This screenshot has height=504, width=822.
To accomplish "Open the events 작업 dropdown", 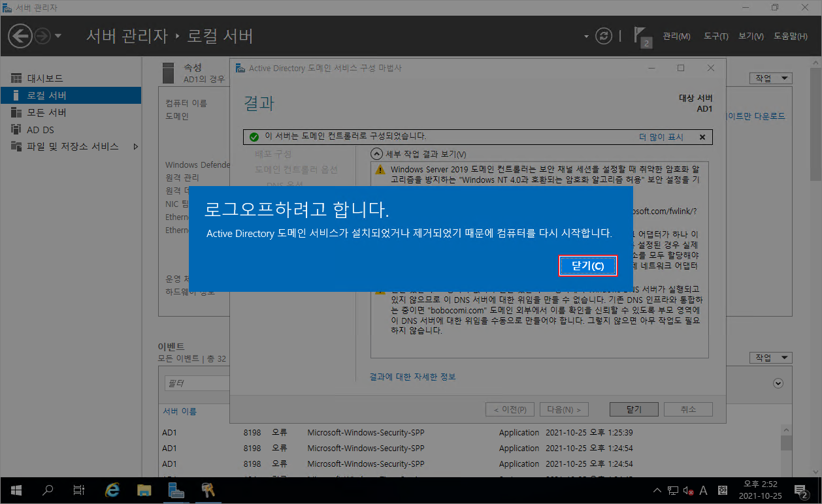I will tap(770, 358).
